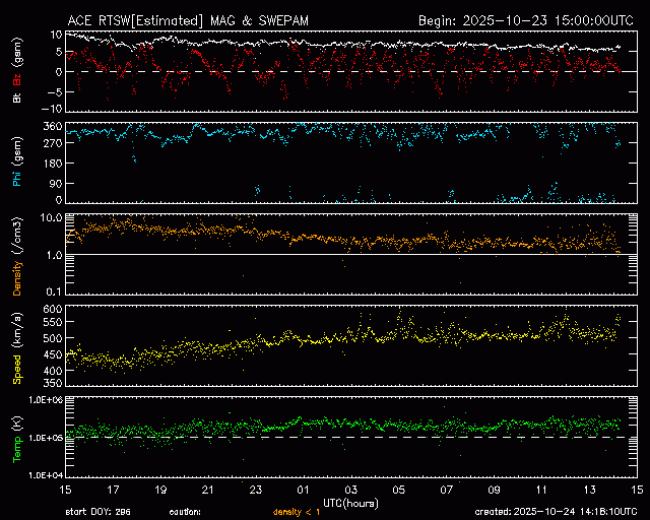Click the 1.0E+06 tick on Temp axis
Viewport: 650px width, 520px height.
44,400
